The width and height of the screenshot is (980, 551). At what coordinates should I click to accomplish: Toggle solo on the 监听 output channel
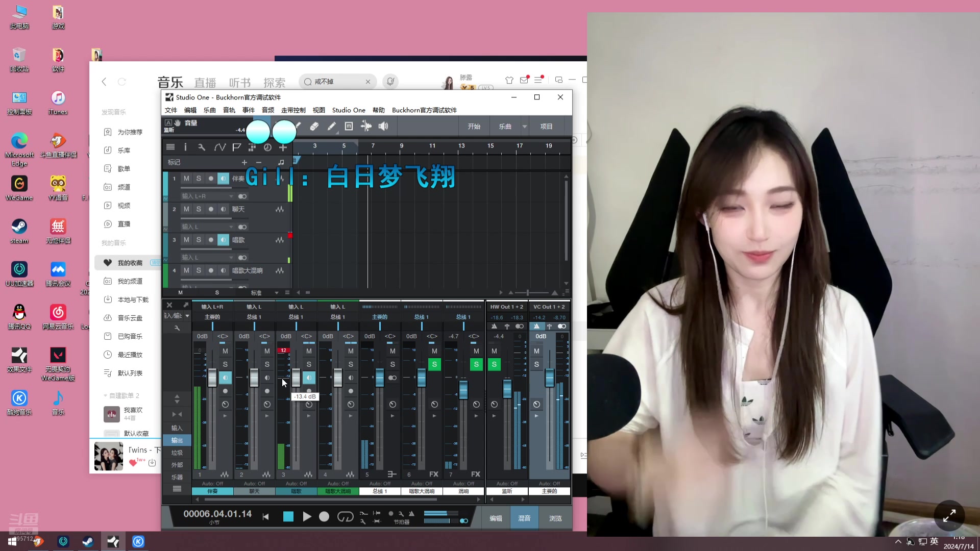tap(494, 364)
